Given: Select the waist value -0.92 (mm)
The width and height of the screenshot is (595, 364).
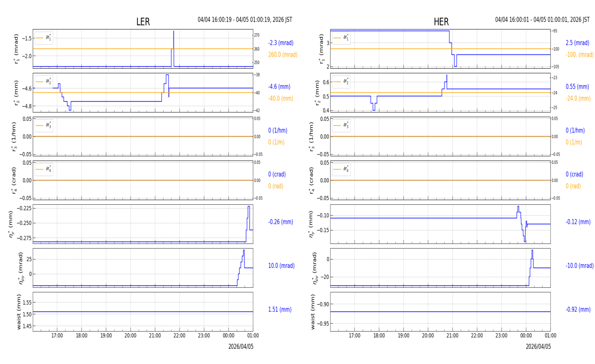Looking at the screenshot, I should click(578, 310).
